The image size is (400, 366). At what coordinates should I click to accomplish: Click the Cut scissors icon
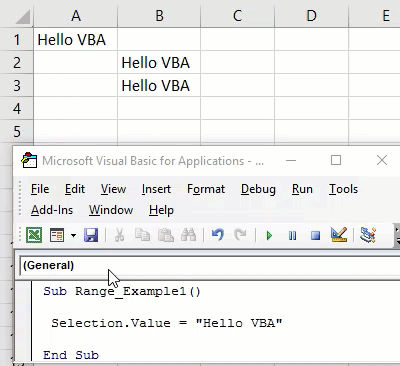coord(119,235)
